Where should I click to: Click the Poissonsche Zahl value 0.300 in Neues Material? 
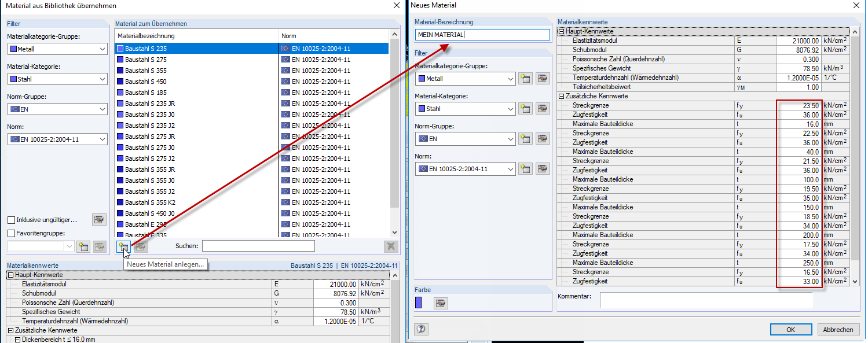[x=799, y=59]
